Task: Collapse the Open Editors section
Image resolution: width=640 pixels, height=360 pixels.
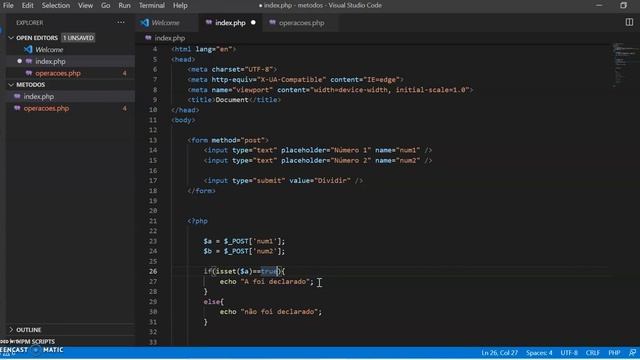Action: click(11, 38)
